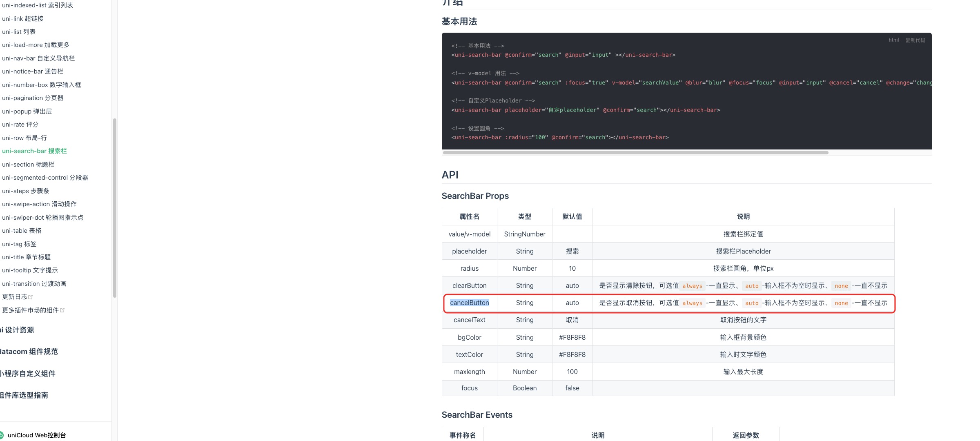980x441 pixels.
Task: Open uni-link 超链接 sidebar entry
Action: (x=23, y=19)
